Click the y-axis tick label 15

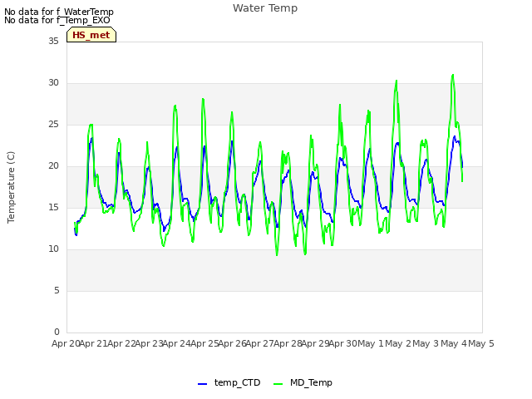[53, 207]
